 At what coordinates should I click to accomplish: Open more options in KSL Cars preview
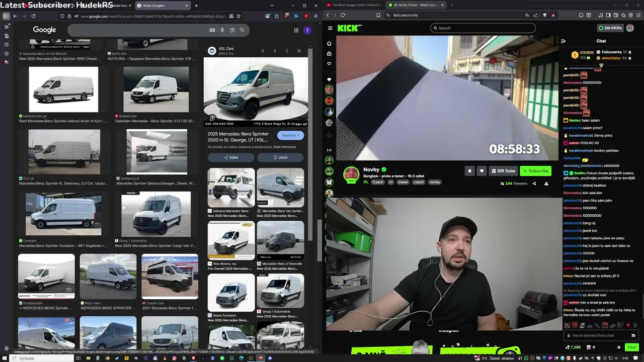(x=287, y=51)
